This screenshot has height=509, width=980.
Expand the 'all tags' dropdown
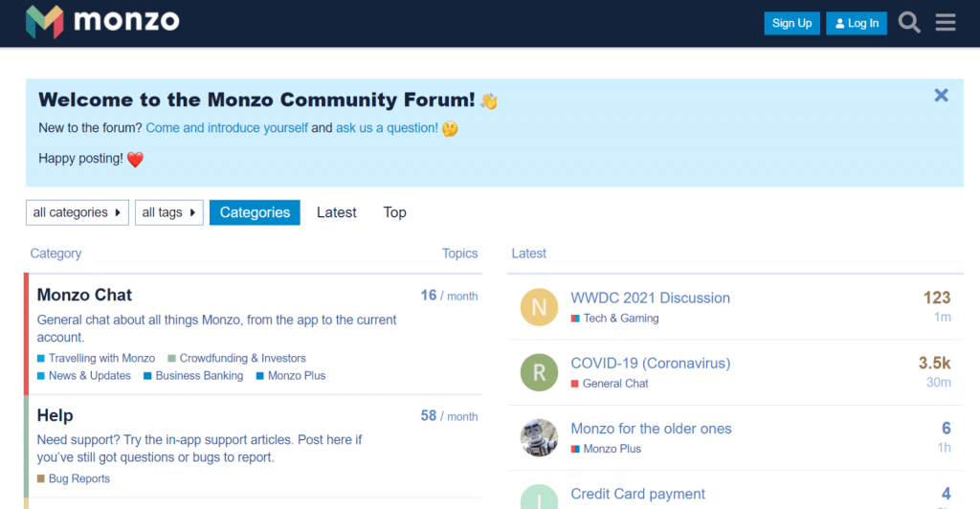tap(168, 212)
